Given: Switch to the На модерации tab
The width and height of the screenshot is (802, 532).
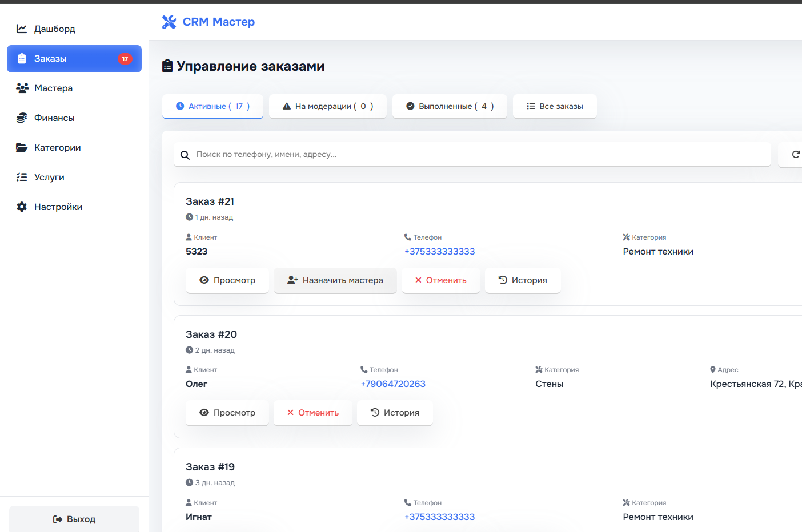Looking at the screenshot, I should 328,106.
